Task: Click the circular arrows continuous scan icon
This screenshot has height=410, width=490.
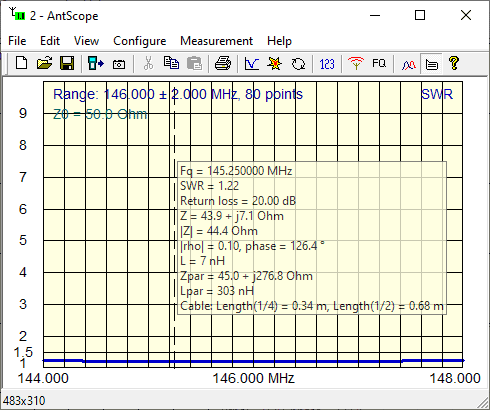Action: (298, 64)
